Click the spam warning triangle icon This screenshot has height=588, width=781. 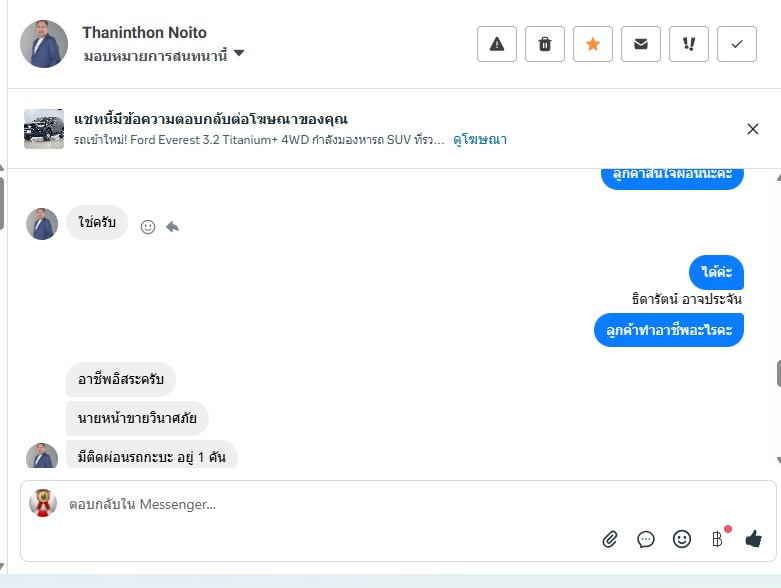click(497, 44)
